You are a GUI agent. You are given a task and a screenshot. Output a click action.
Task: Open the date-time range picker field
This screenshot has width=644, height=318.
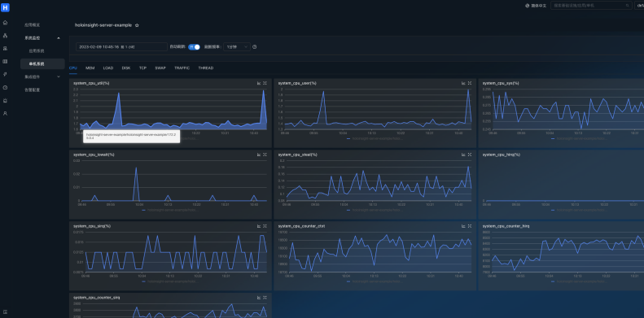pyautogui.click(x=121, y=47)
